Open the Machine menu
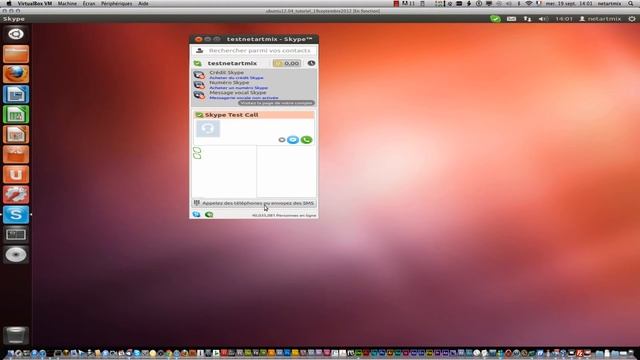Viewport: 640px width, 360px height. pyautogui.click(x=67, y=3)
